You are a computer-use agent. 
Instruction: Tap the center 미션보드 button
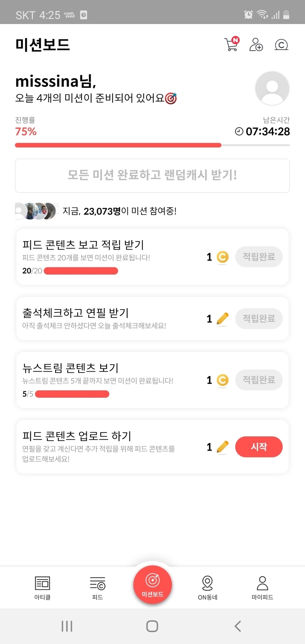152,585
